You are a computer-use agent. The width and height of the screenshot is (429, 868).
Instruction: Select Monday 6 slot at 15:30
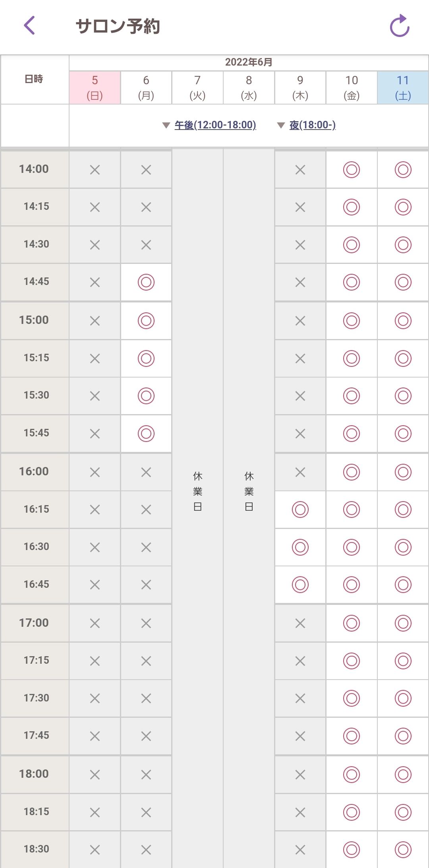click(x=146, y=396)
